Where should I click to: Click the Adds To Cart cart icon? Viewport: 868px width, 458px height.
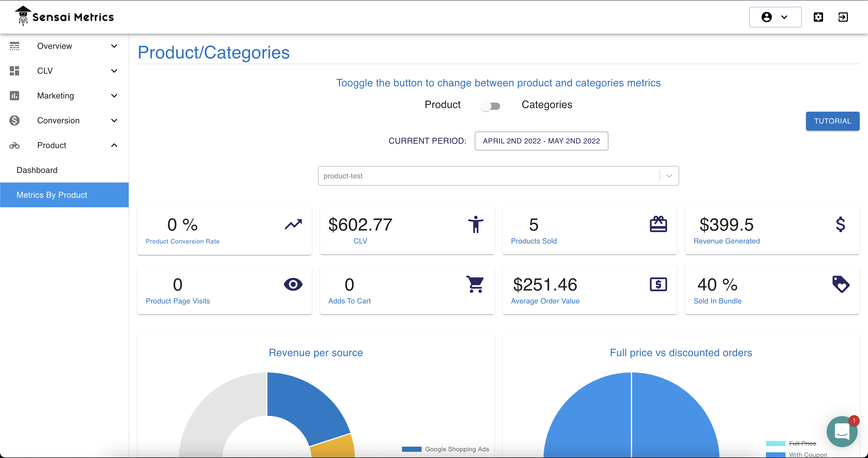(x=475, y=284)
